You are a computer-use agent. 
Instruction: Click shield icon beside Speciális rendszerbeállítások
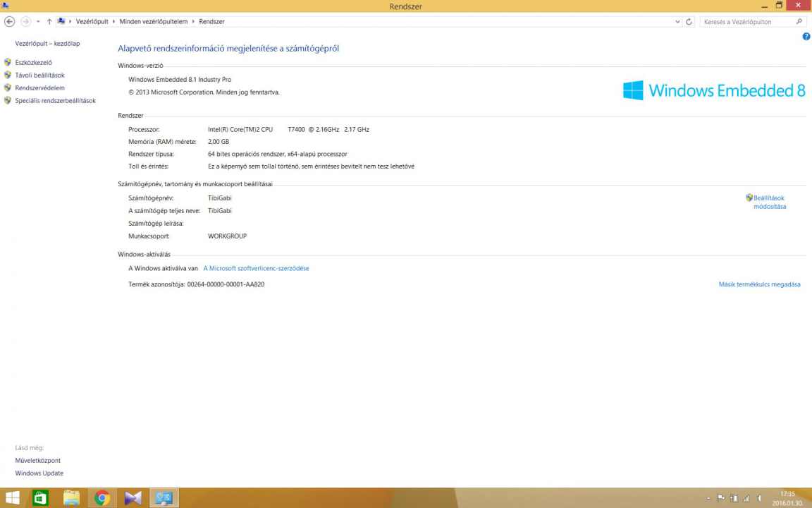(8, 101)
